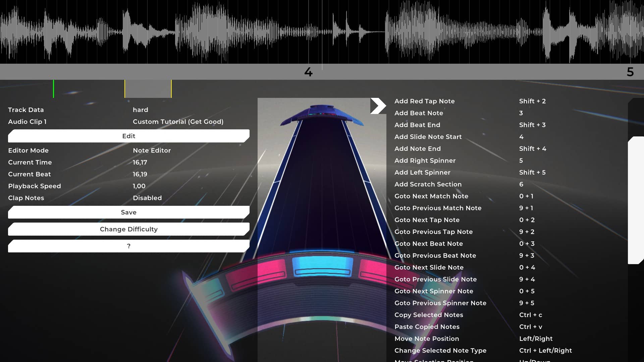Click the 'Note Editor' mode value
The width and height of the screenshot is (644, 362).
[152, 150]
